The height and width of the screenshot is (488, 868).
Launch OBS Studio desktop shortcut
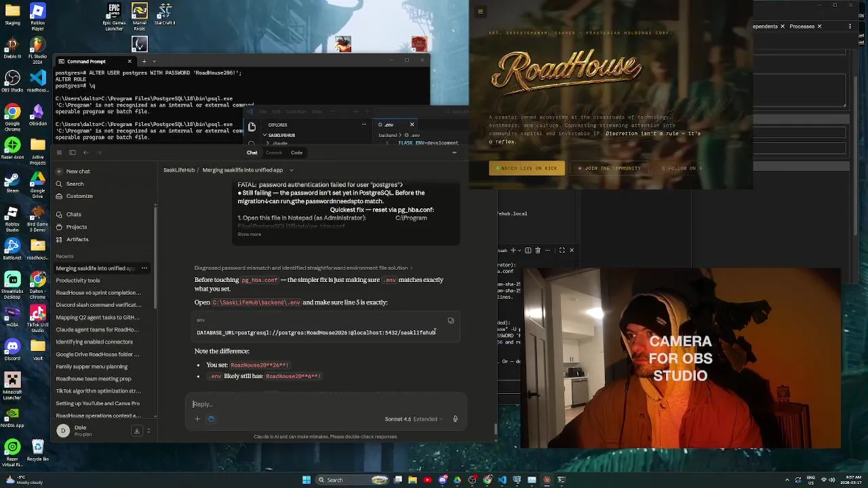[x=12, y=82]
